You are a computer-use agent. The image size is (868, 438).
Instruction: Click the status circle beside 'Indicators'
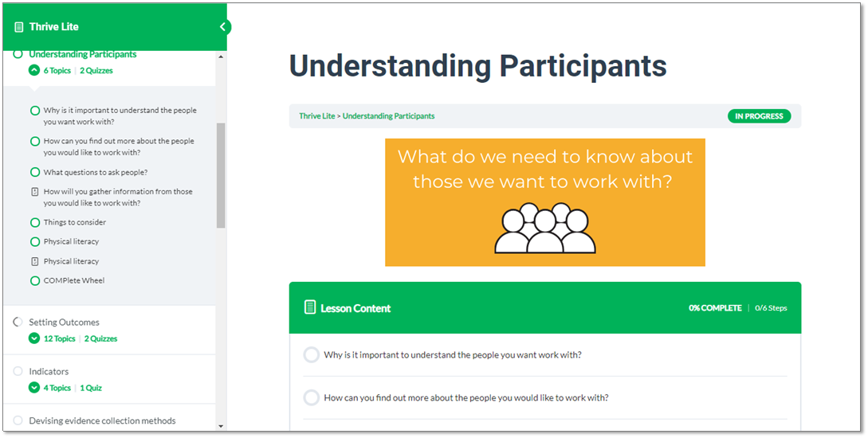(x=18, y=371)
